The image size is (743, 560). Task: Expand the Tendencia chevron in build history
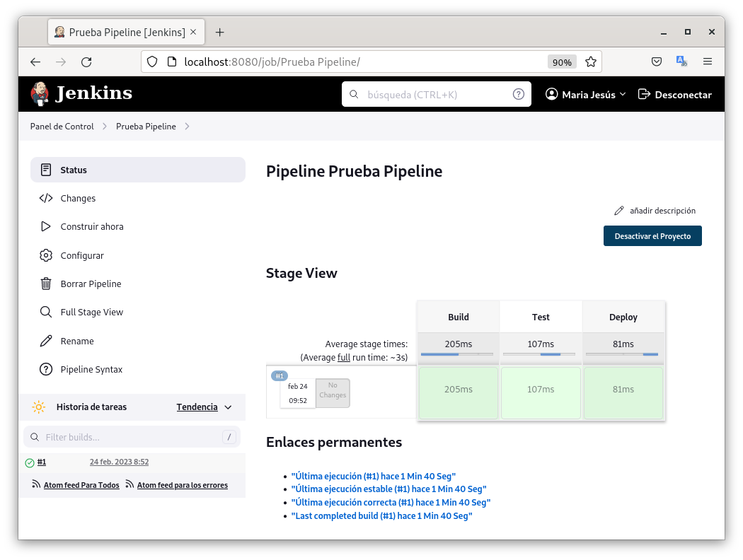click(228, 407)
